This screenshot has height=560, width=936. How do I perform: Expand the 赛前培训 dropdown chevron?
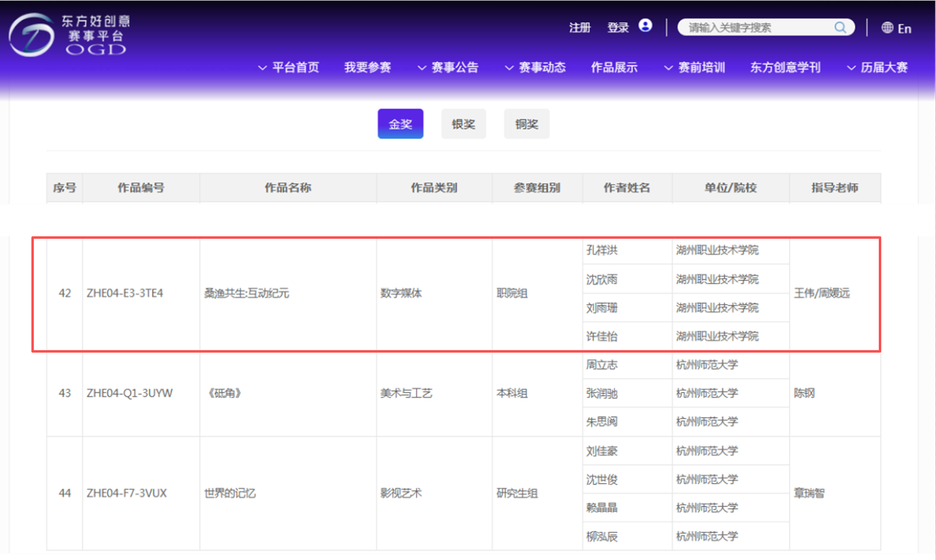pos(668,68)
